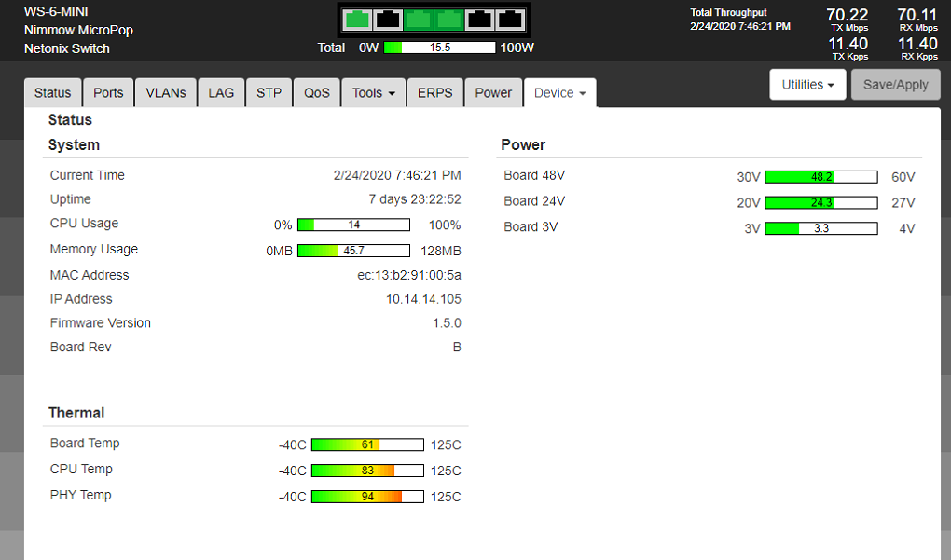Image resolution: width=951 pixels, height=560 pixels.
Task: Click the fourth port icon in the header
Action: point(449,20)
